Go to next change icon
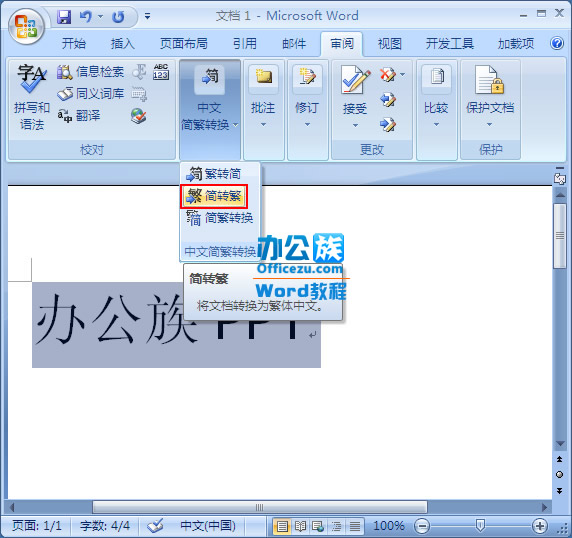Screen dimensions: 572x538 [x=388, y=125]
